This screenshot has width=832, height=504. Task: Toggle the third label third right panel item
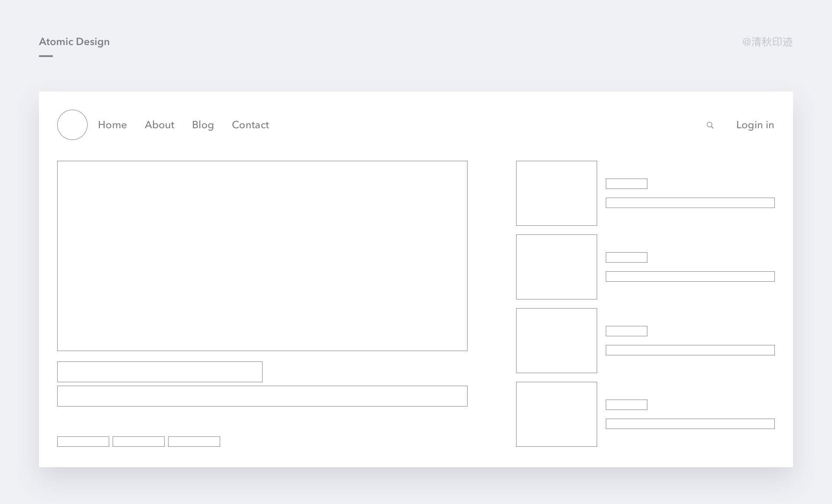pyautogui.click(x=625, y=331)
